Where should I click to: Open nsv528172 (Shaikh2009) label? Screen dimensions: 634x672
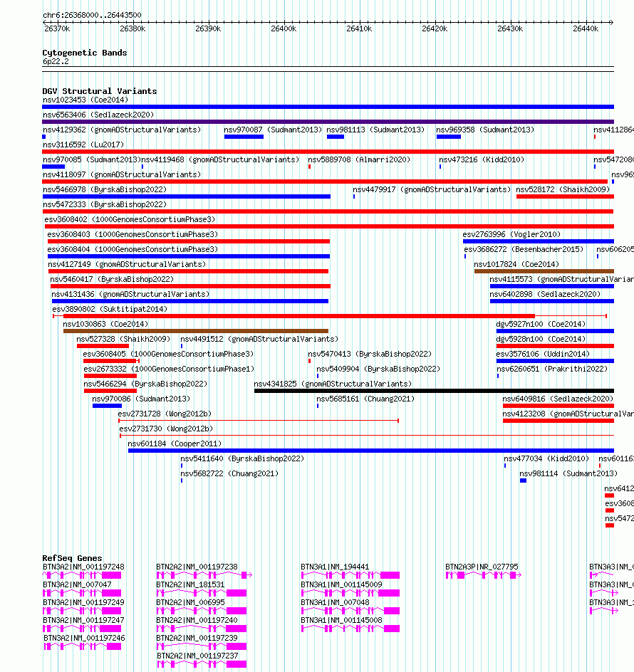[563, 189]
